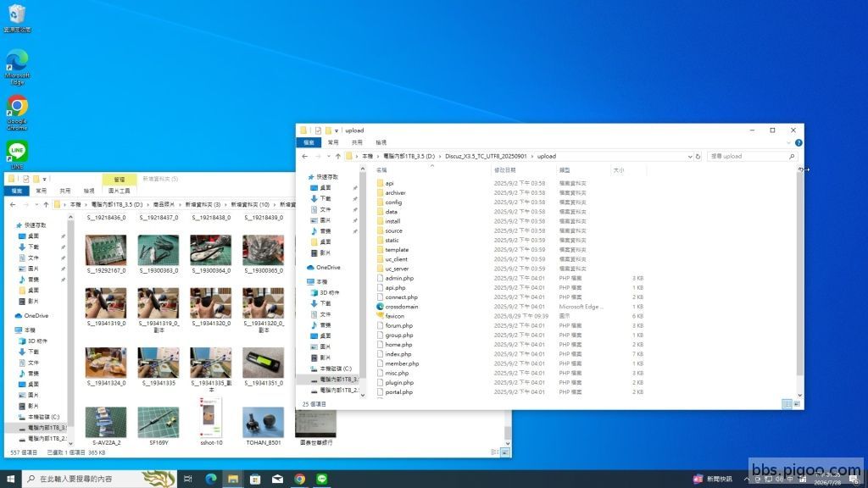Click Discuz_X3.5_TC_UTF8_20250901 breadcrumb
This screenshot has height=488, width=868.
click(486, 157)
